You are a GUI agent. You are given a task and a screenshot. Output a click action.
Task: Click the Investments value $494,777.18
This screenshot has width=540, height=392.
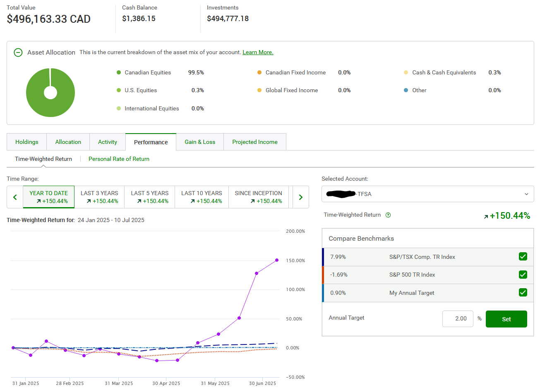pyautogui.click(x=228, y=19)
